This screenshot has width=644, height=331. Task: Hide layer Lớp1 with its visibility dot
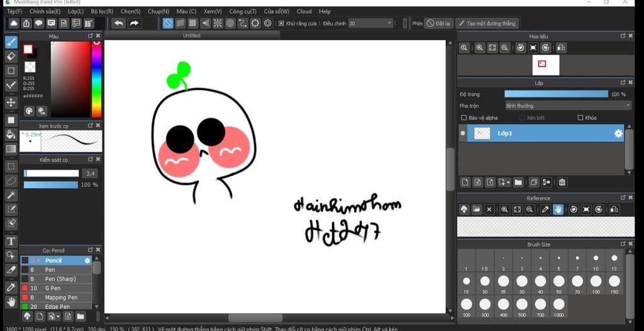coord(464,133)
